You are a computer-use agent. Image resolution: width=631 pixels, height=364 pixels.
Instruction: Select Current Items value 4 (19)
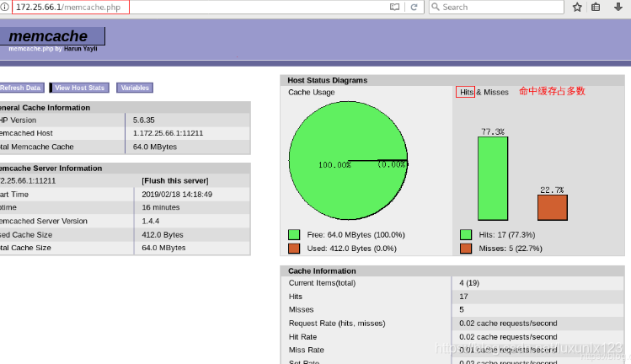[469, 283]
